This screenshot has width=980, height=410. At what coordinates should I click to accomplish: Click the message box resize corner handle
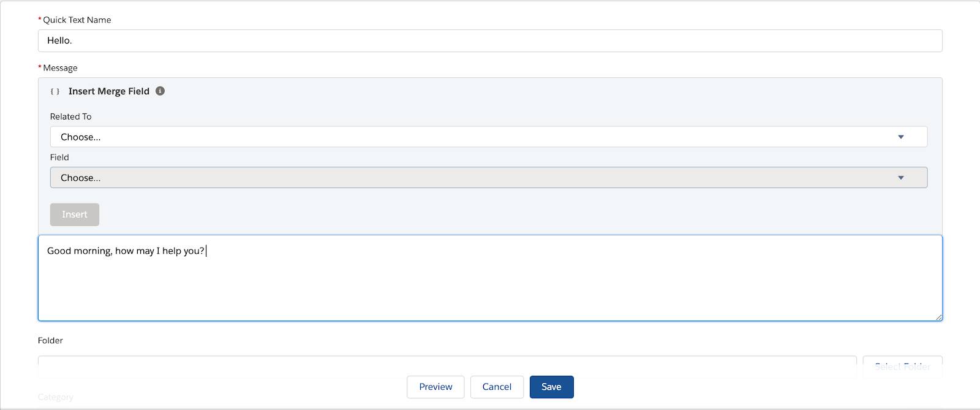click(938, 317)
